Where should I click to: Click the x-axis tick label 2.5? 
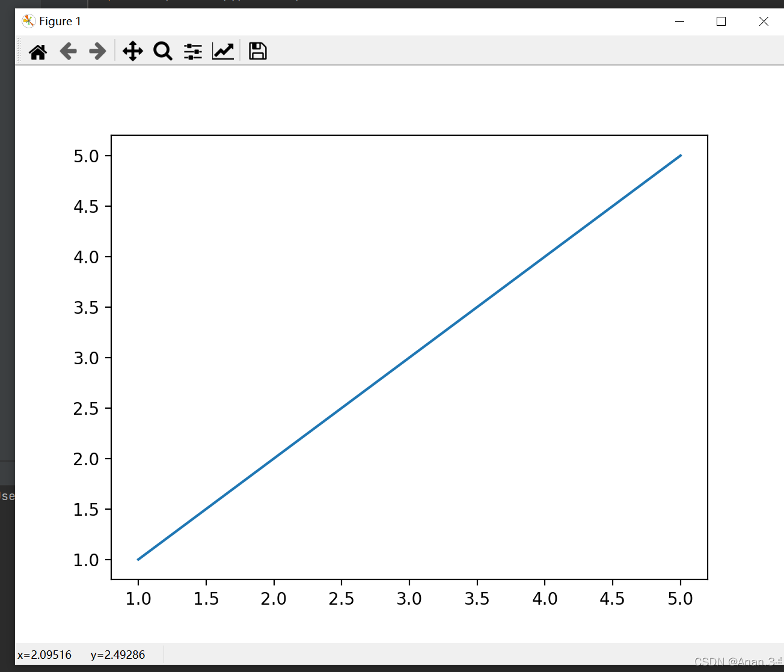[341, 599]
